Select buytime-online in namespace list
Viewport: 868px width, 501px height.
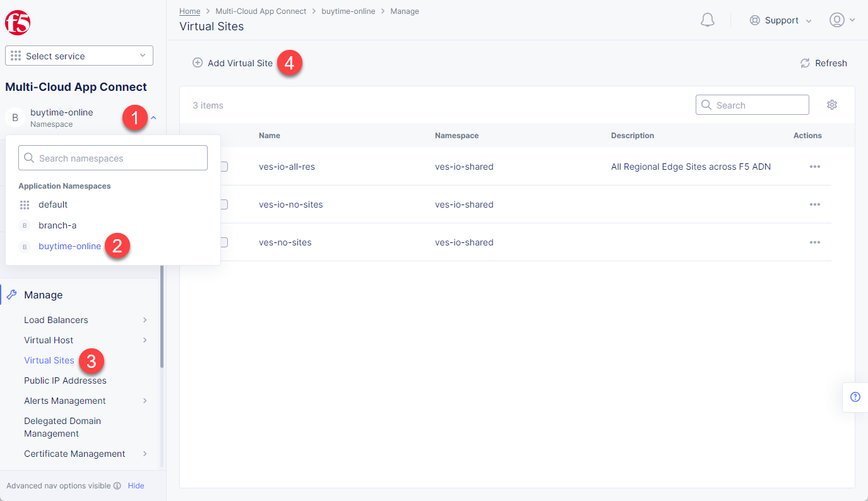coord(69,246)
